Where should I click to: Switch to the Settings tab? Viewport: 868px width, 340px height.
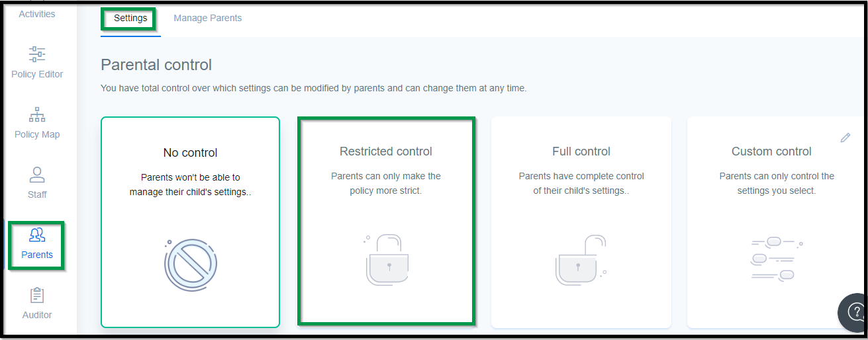tap(130, 19)
